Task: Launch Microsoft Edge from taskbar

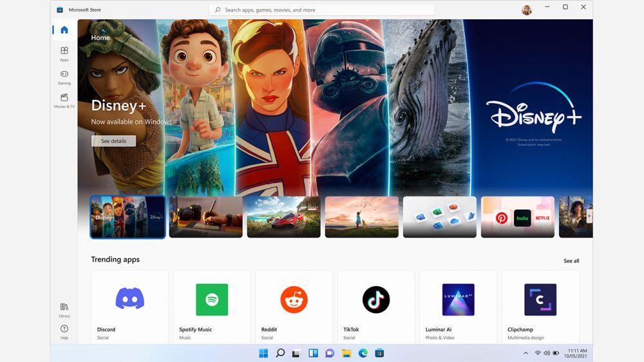Action: tap(363, 353)
